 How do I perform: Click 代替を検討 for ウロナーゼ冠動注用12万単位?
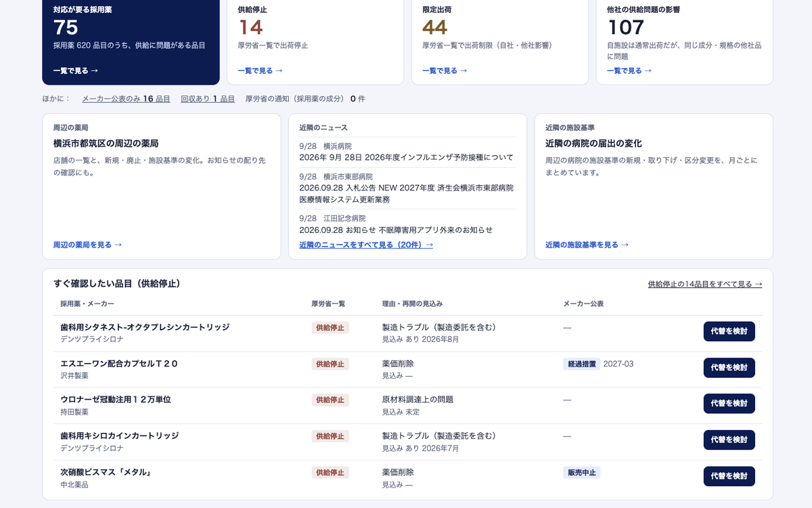729,404
